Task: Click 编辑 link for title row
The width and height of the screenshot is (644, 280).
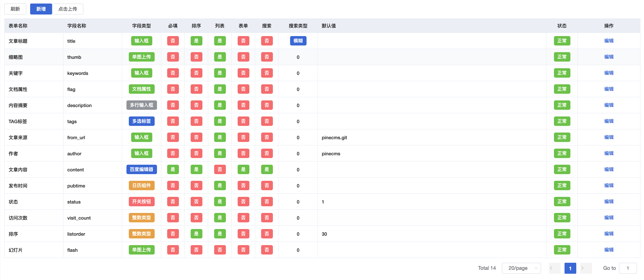Action: (609, 41)
